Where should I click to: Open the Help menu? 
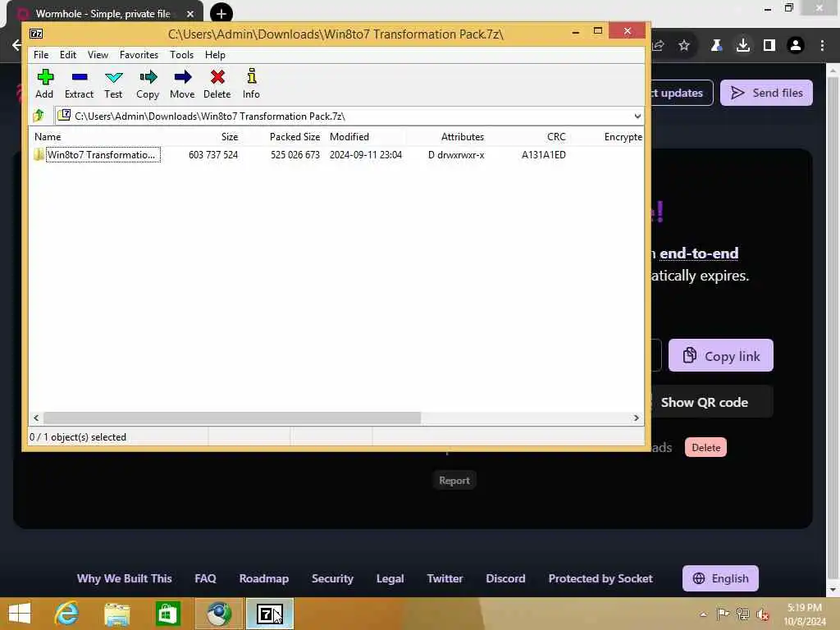pos(215,55)
